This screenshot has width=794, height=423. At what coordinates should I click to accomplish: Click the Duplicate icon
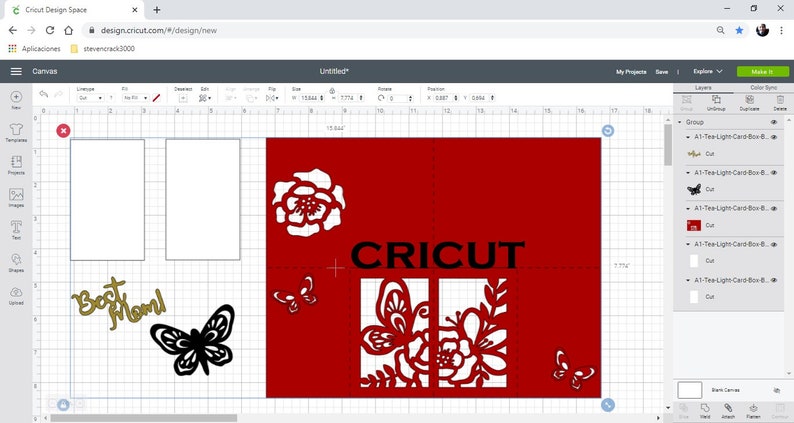pos(749,102)
